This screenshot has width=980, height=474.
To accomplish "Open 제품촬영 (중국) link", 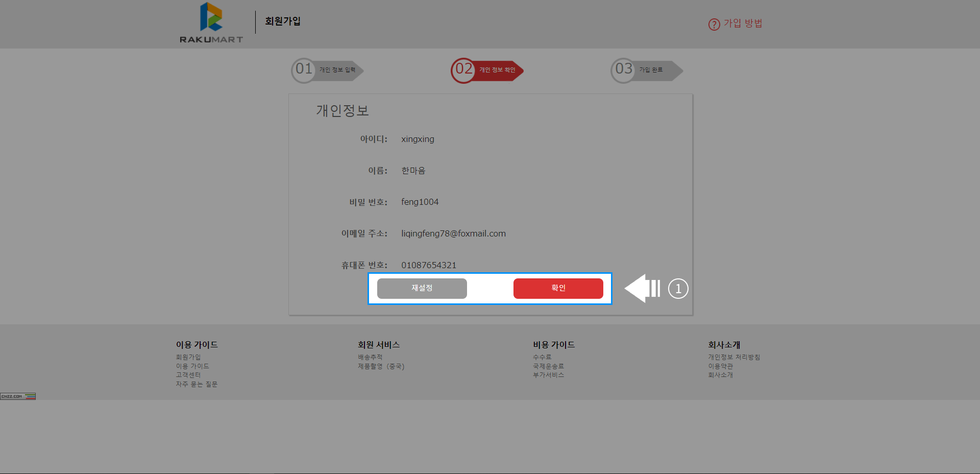I will click(x=381, y=366).
